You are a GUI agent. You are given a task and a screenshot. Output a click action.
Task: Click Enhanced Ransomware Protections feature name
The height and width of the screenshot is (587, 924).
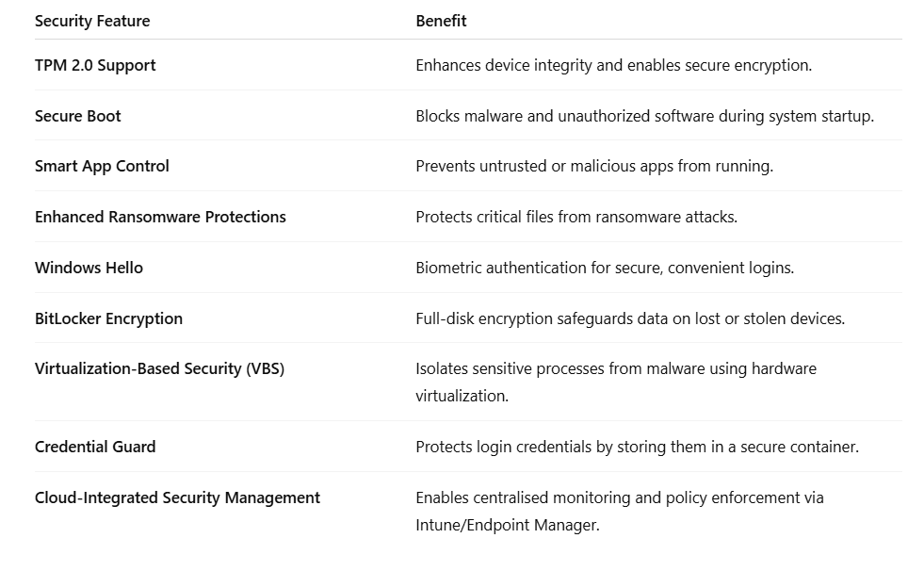(160, 217)
